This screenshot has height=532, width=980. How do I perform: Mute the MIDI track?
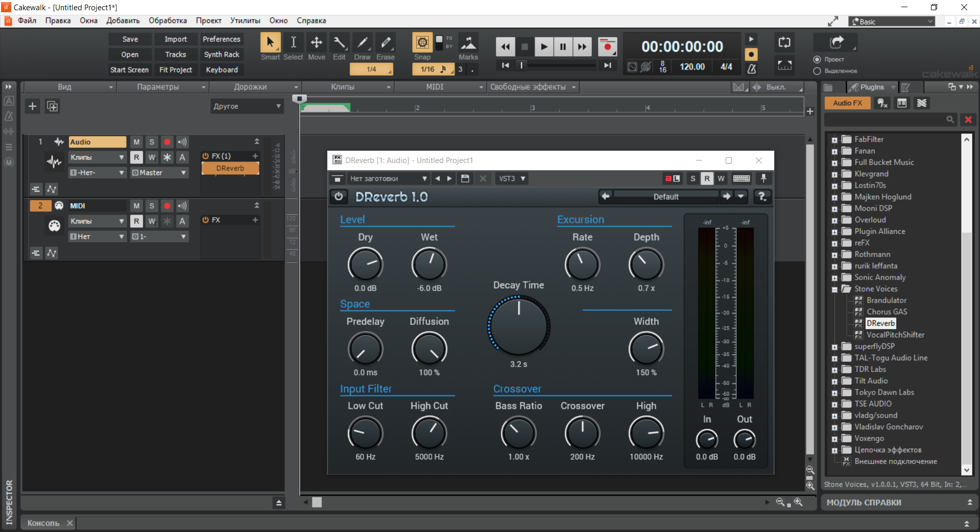pyautogui.click(x=136, y=206)
